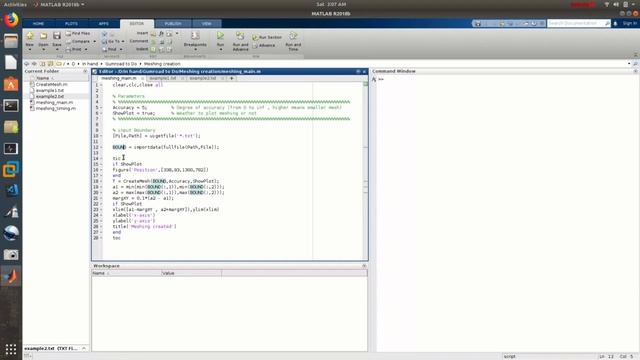Switch to the VIEW ribbon tab
The width and height of the screenshot is (640, 360).
(x=207, y=24)
